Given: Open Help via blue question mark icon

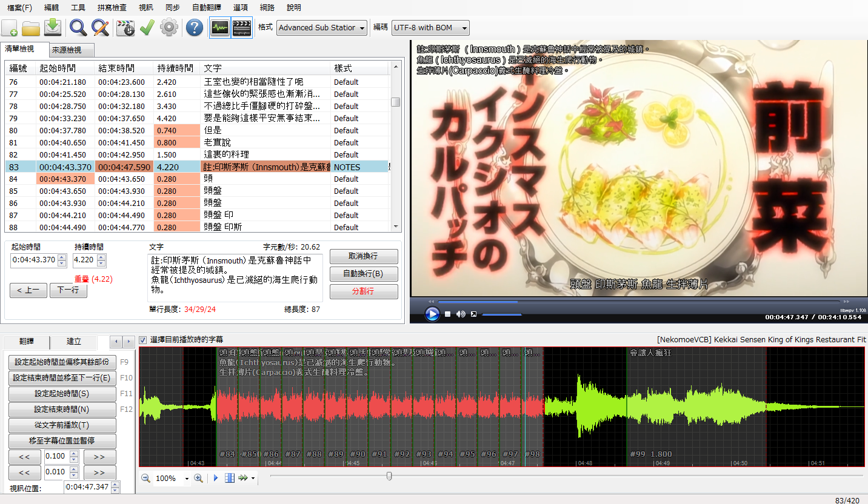Looking at the screenshot, I should (194, 28).
